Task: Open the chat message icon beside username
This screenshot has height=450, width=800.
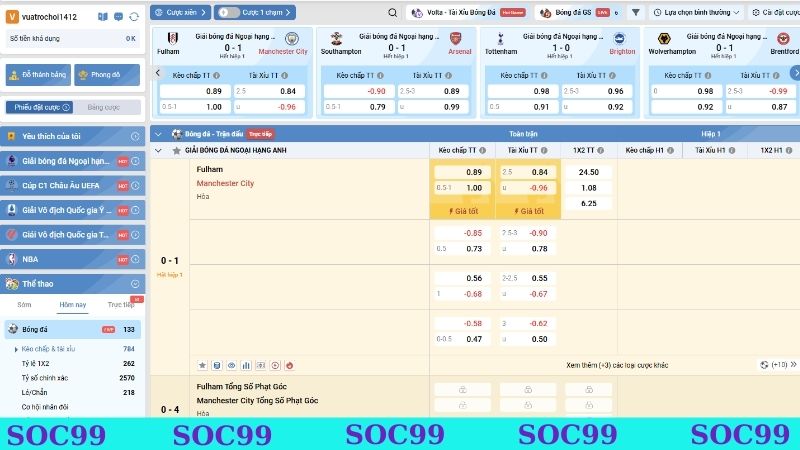Action: tap(118, 17)
